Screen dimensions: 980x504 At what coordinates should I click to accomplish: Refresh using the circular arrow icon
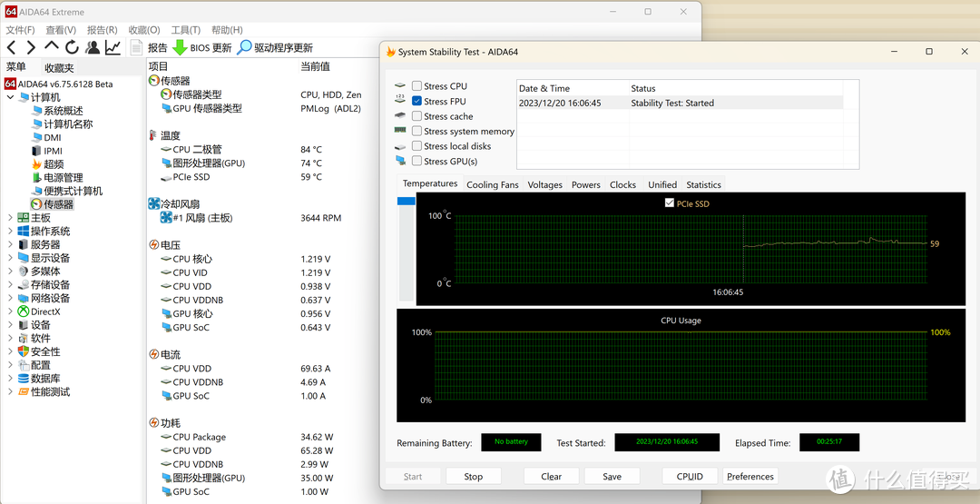click(x=72, y=47)
